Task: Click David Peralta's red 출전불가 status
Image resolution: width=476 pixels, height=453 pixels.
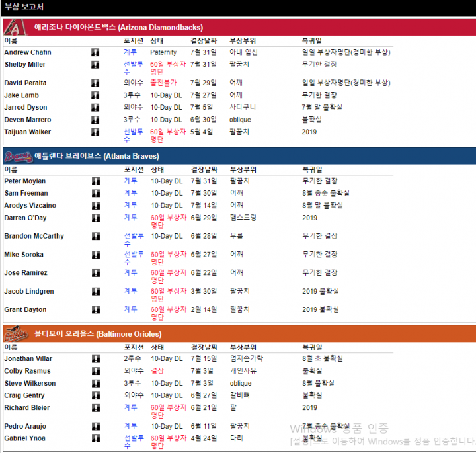Action: point(163,83)
